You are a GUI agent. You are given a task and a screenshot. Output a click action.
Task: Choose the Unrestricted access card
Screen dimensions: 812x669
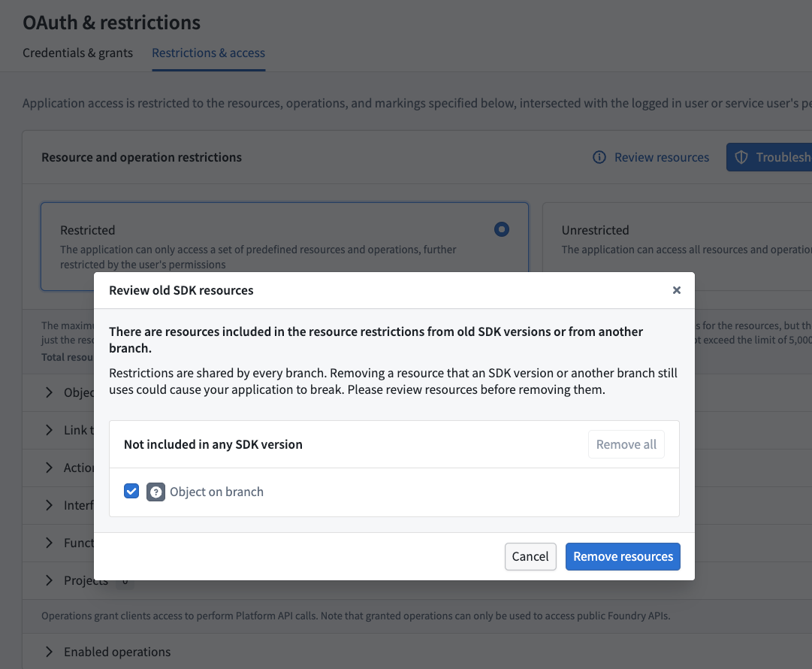coord(677,246)
